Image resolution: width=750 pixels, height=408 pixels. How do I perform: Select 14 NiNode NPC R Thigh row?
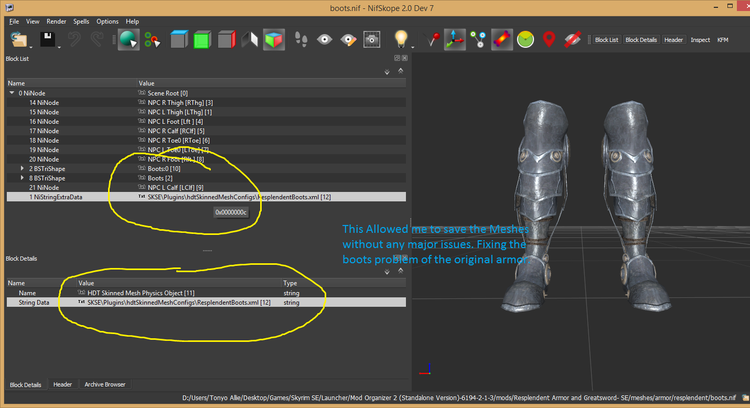click(x=206, y=103)
